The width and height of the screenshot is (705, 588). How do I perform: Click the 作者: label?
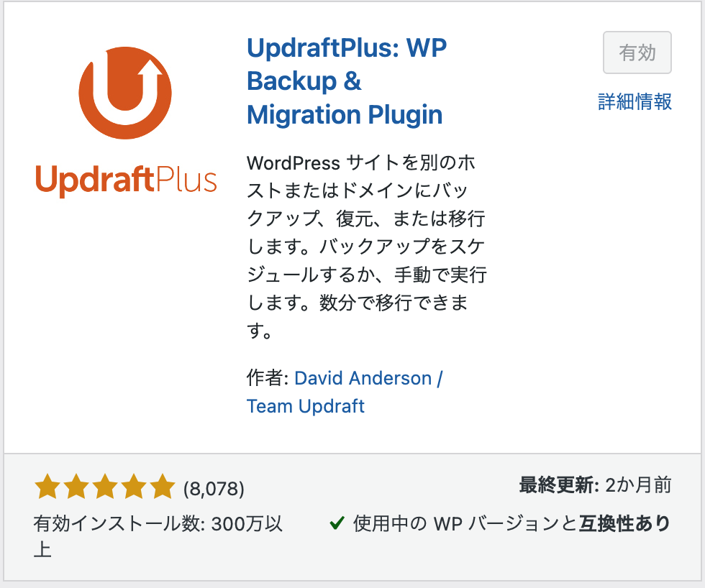tap(268, 378)
